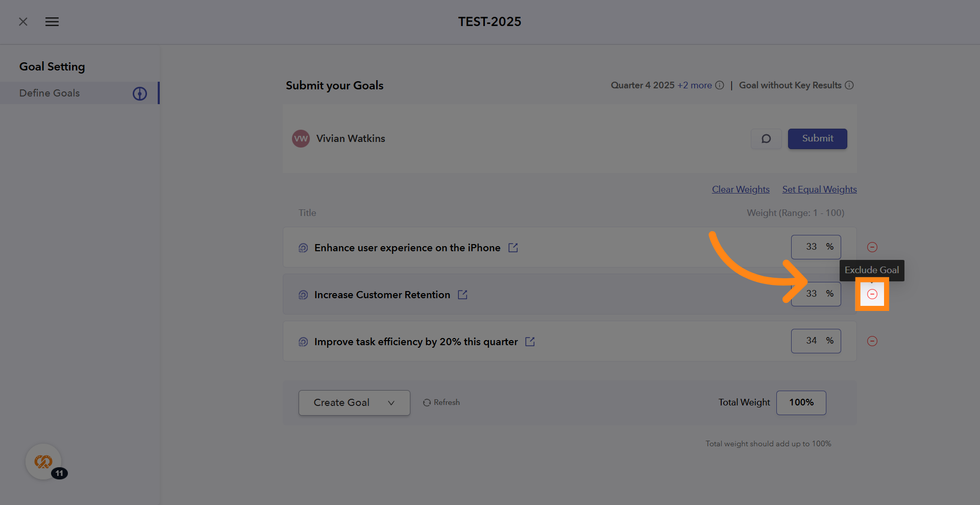Expand the +2 more quarters link
Viewport: 980px width, 505px height.
click(x=694, y=85)
